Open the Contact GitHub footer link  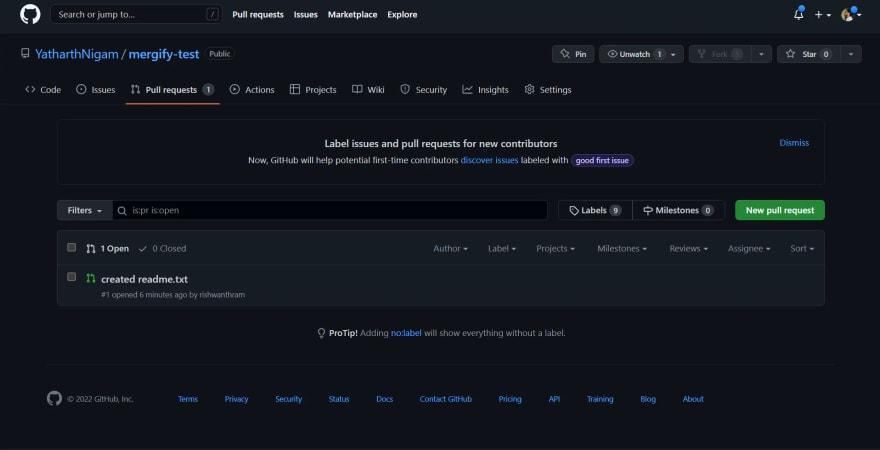[446, 399]
